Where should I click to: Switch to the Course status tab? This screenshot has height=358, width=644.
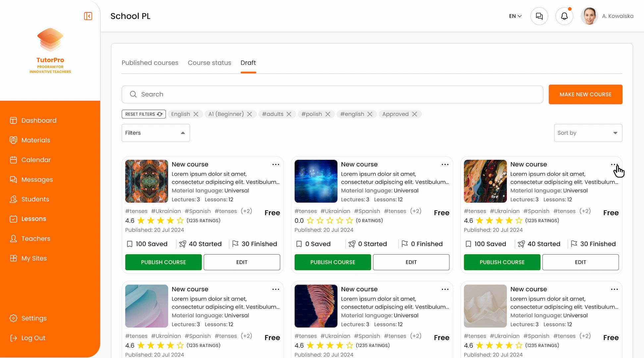(209, 63)
